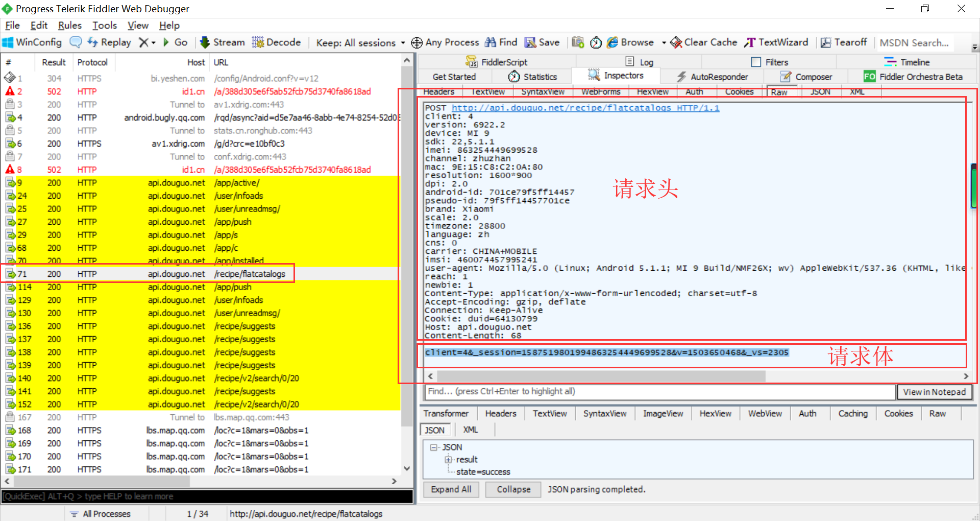Viewport: 980px width, 521px height.
Task: Open the response WebView tab
Action: [x=765, y=414]
